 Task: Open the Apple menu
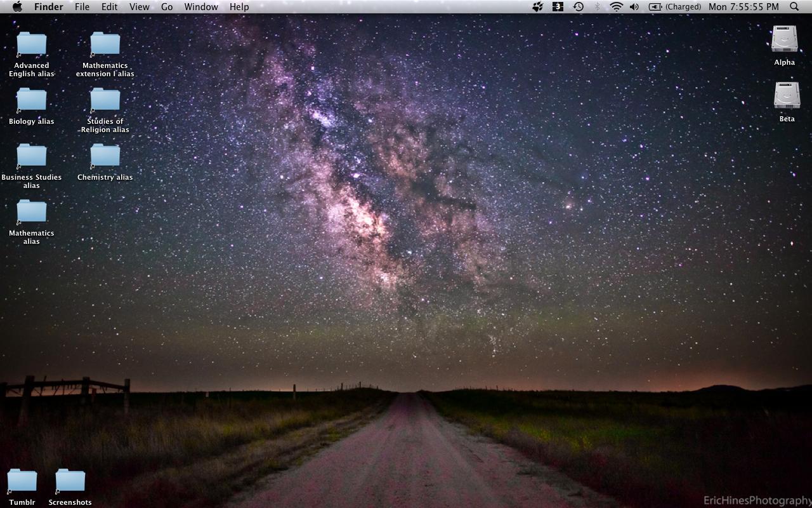[17, 6]
